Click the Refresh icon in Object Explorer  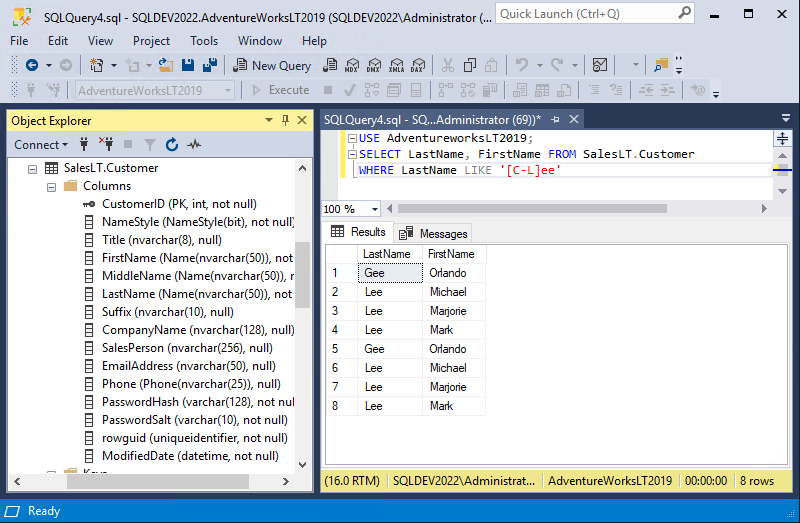172,144
